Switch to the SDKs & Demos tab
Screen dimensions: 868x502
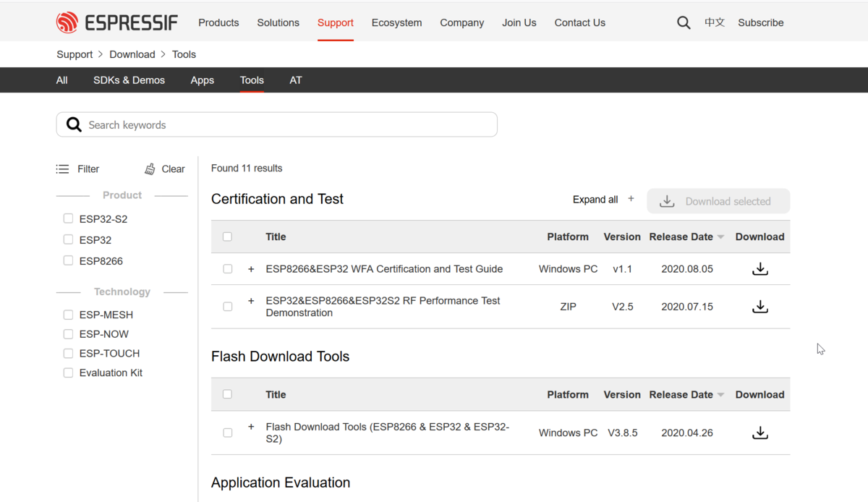pos(129,80)
